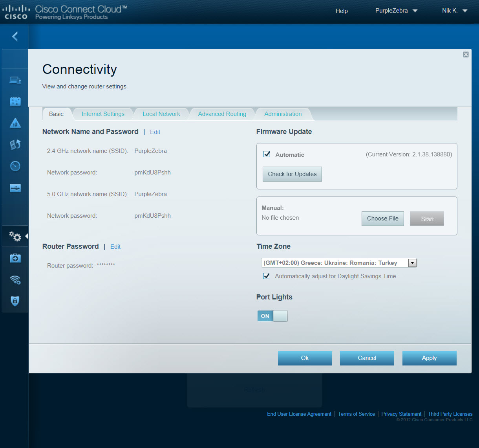Open the Help menu item
479x448 pixels.
tap(342, 11)
